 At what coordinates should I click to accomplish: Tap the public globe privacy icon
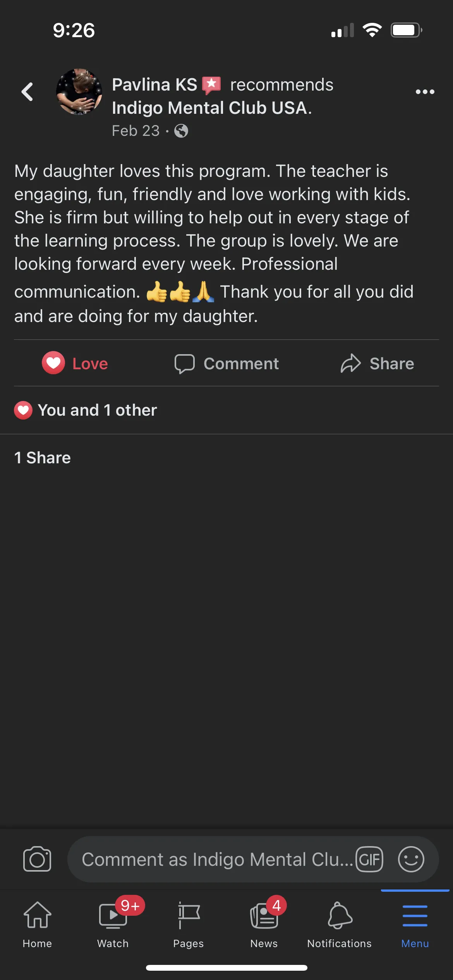181,131
